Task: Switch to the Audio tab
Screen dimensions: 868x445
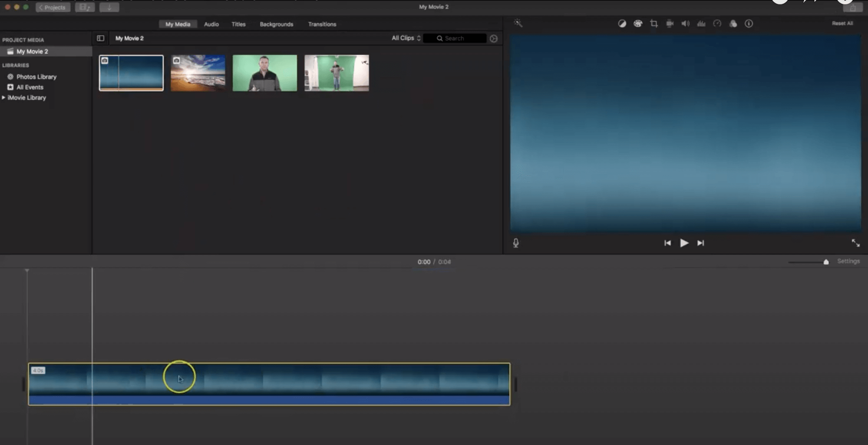Action: [x=211, y=24]
